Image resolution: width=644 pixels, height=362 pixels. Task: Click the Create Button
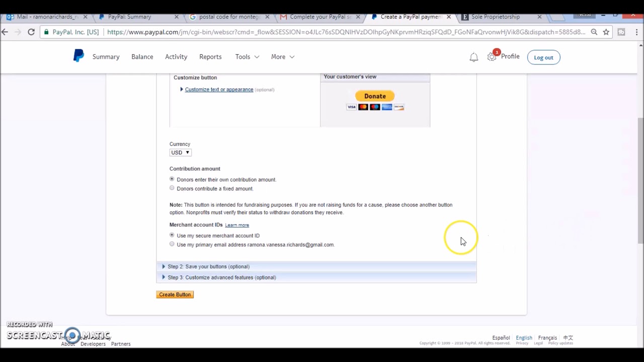tap(175, 294)
